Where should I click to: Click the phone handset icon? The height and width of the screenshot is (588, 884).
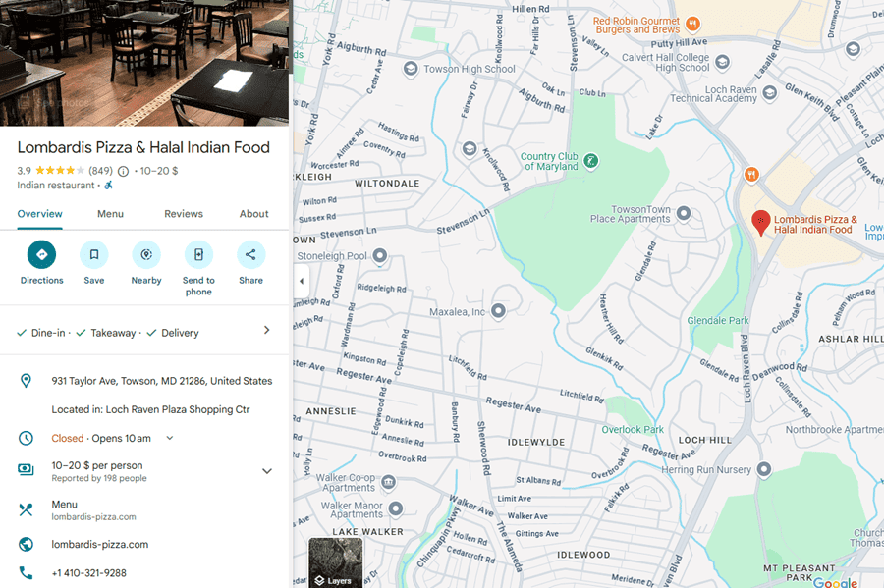click(x=26, y=573)
